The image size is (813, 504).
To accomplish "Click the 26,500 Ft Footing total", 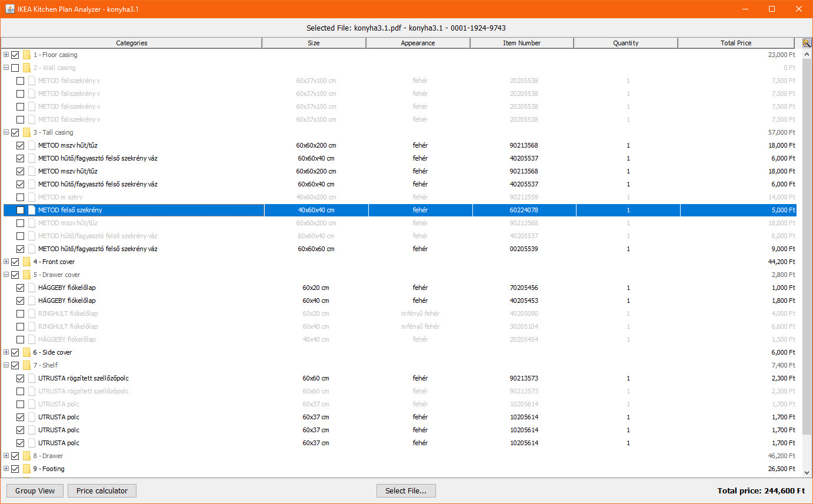I will (x=782, y=469).
